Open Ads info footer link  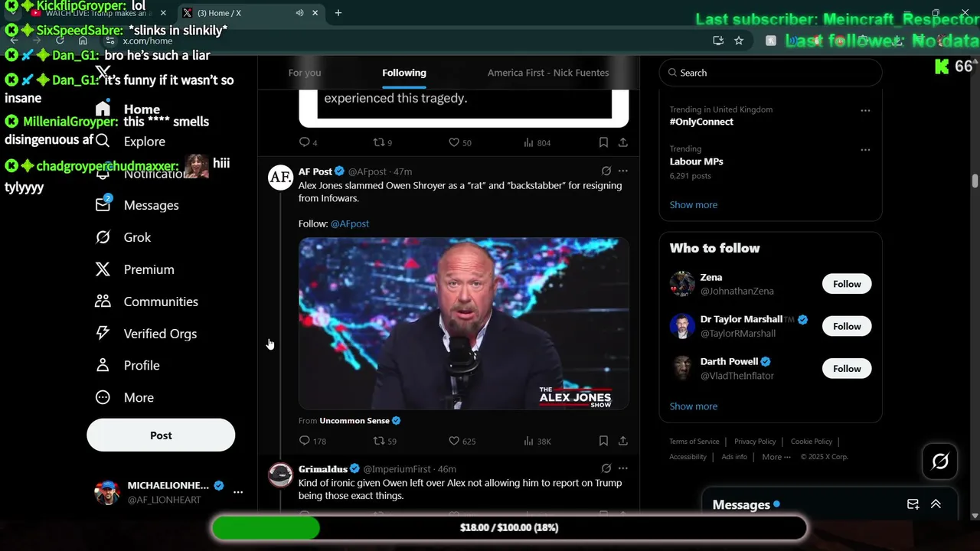pos(734,457)
